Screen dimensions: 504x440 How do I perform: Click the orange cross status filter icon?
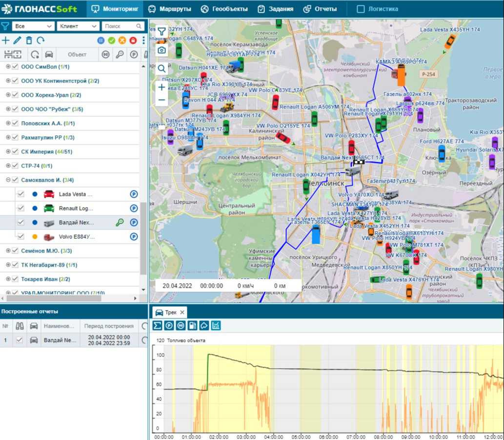[122, 40]
